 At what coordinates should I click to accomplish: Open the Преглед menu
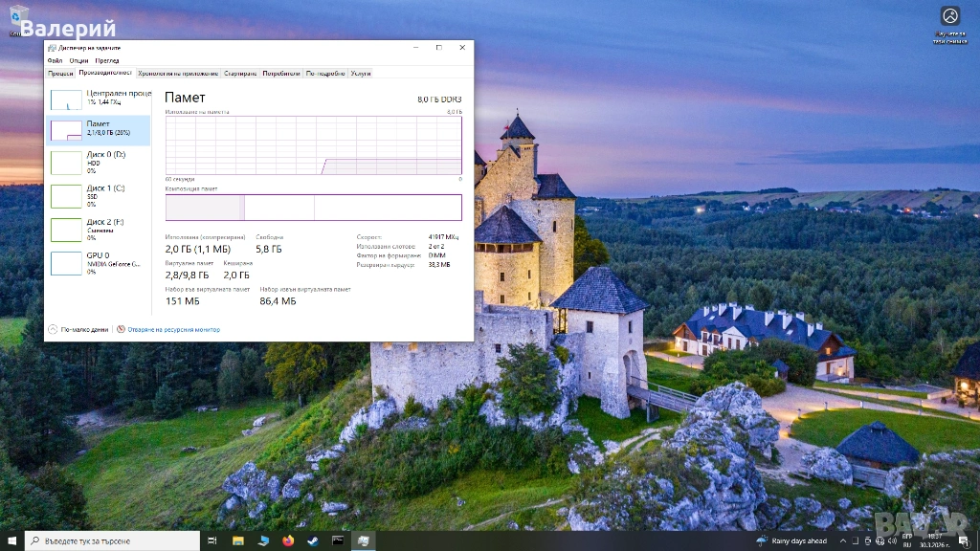(107, 60)
